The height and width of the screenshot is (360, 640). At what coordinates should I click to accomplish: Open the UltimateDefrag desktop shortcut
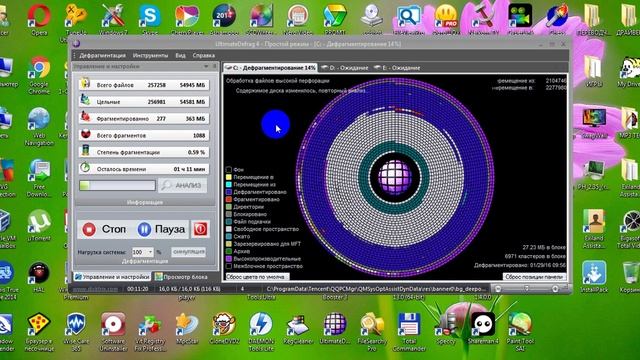(335, 329)
